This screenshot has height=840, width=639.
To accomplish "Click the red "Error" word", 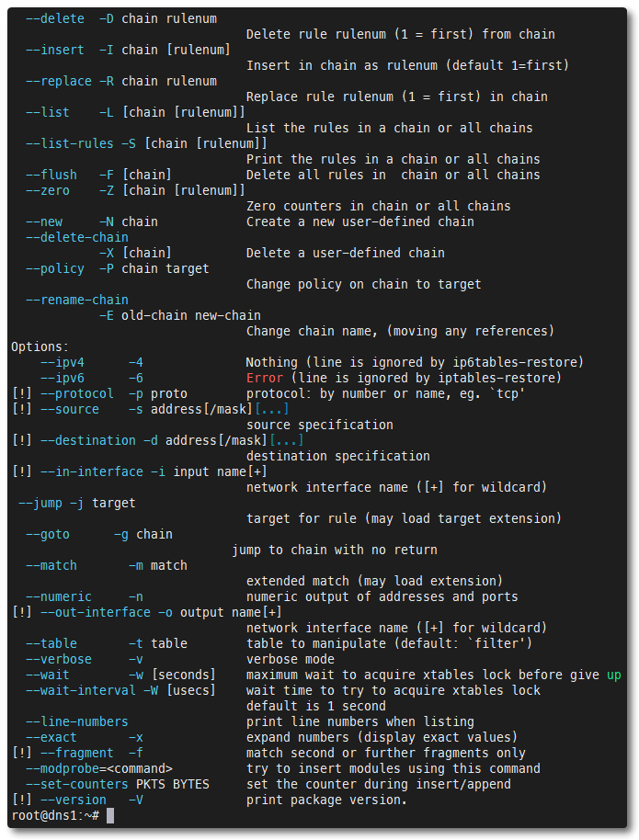I will click(x=265, y=378).
